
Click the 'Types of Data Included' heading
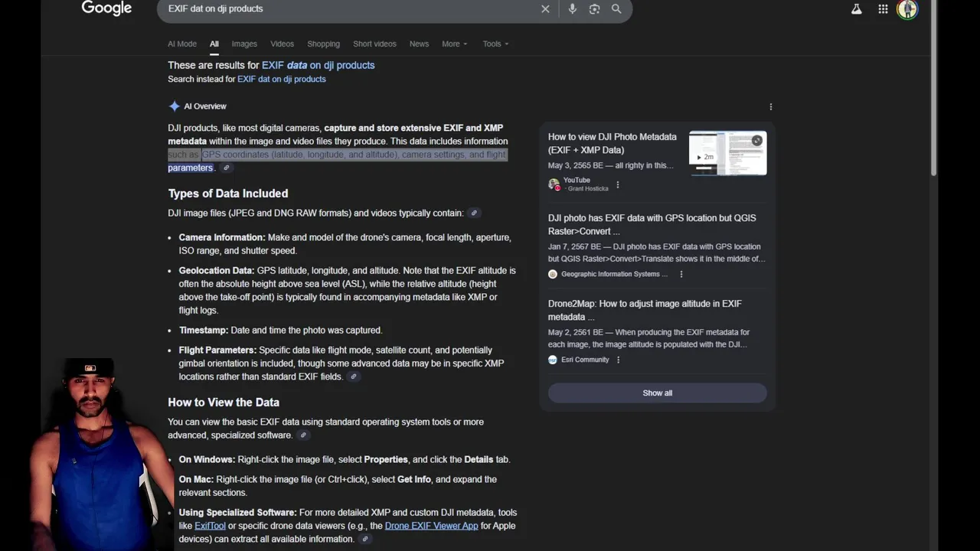[x=228, y=194]
